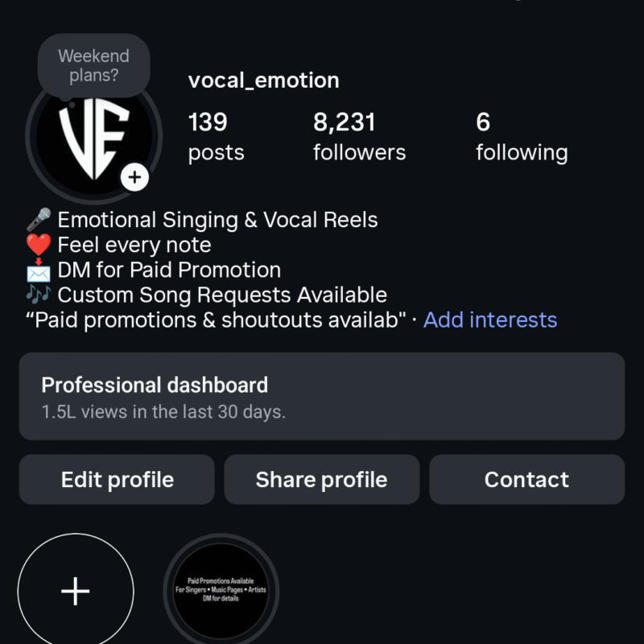Image resolution: width=644 pixels, height=644 pixels.
Task: Open the 8,231 followers list
Action: pyautogui.click(x=359, y=137)
